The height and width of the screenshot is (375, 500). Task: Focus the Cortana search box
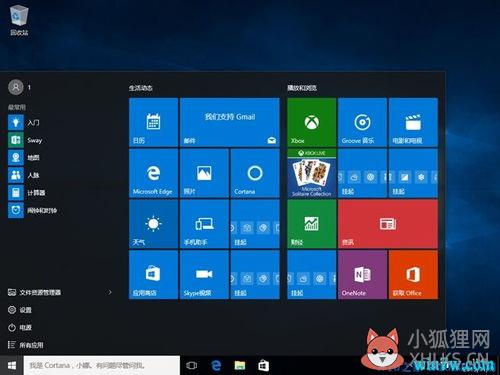click(x=102, y=366)
